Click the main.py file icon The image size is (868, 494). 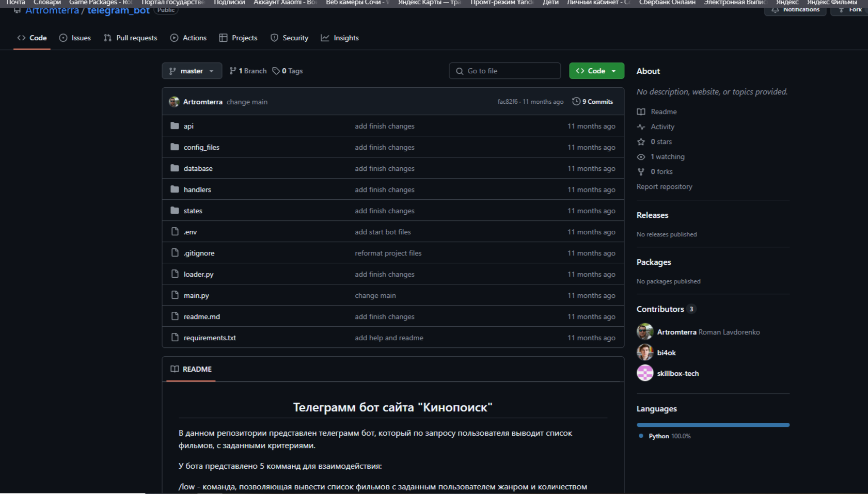pyautogui.click(x=175, y=295)
